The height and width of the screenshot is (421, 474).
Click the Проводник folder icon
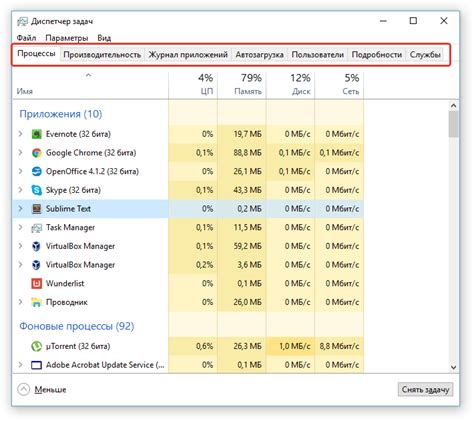pos(36,302)
